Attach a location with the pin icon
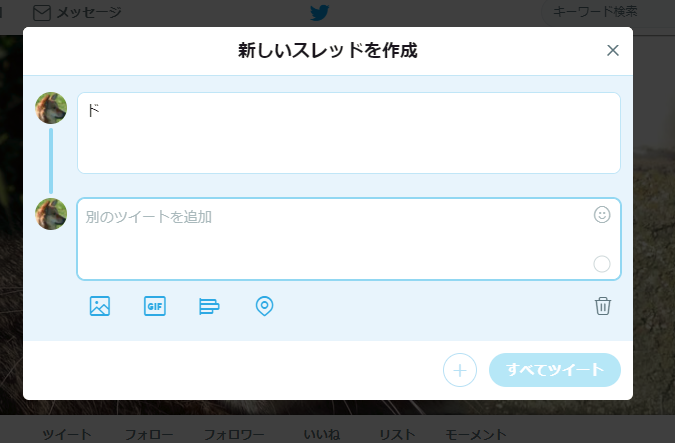Screen dimensions: 675x443 tap(264, 306)
